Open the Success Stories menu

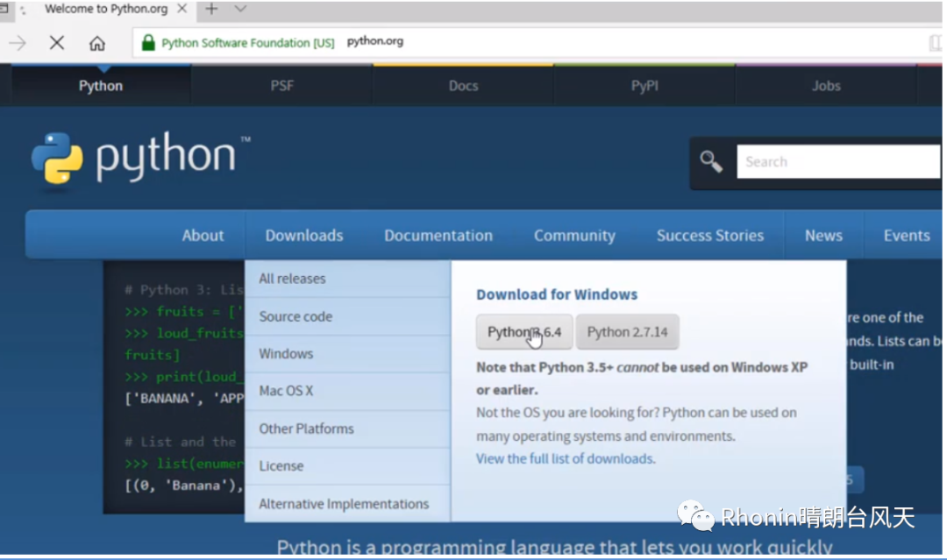point(710,236)
